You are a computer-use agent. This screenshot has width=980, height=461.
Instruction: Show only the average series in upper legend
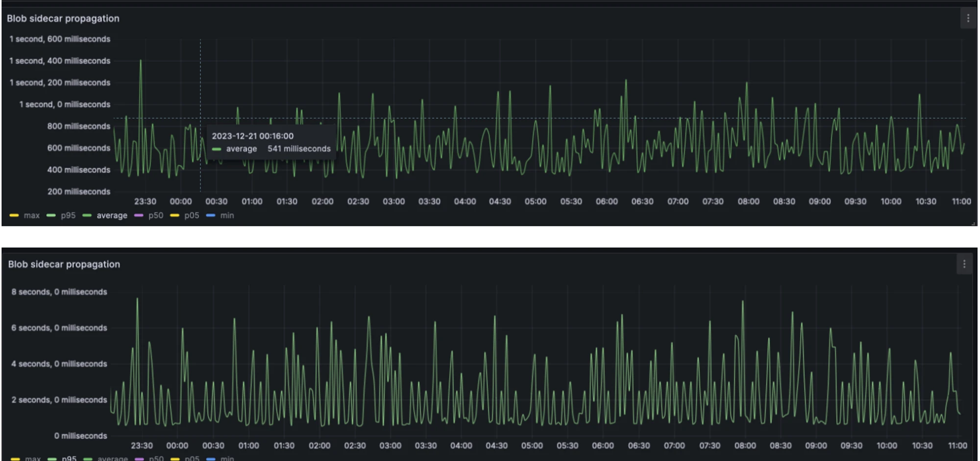click(112, 216)
